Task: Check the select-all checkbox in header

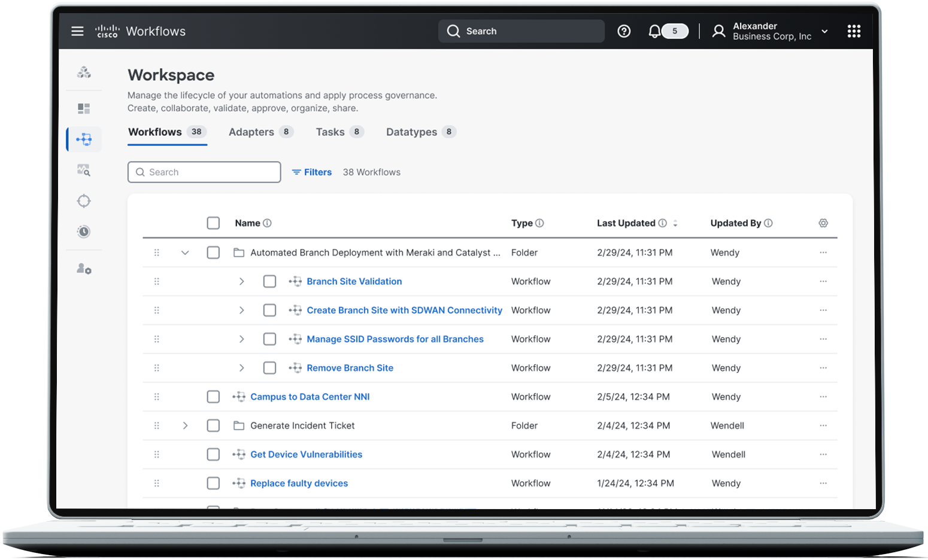Action: click(213, 223)
